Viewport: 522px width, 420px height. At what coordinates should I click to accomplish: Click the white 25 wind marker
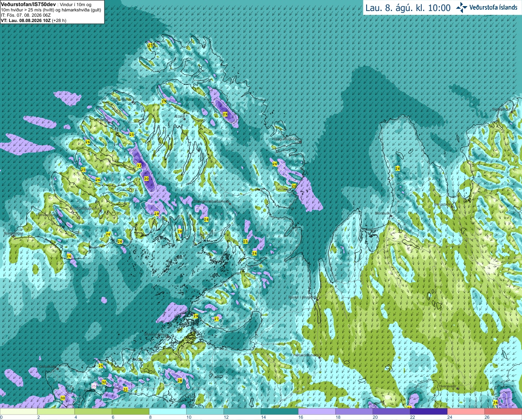coord(94,386)
